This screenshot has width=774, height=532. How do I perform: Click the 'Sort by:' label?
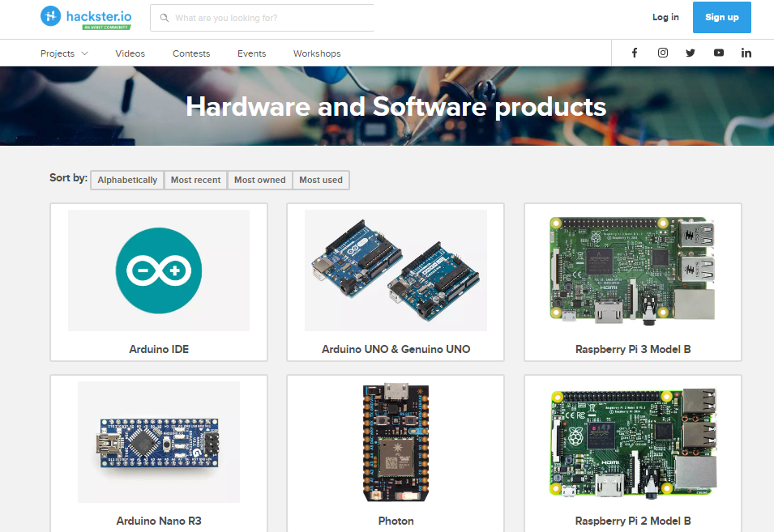pos(69,178)
